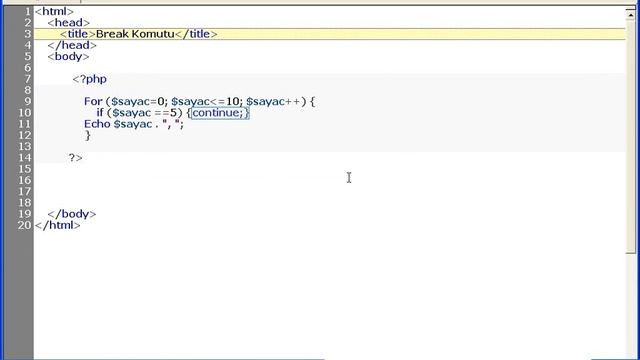The image size is (640, 360).
Task: Click the 'Break Komutu' title text
Action: coord(135,34)
